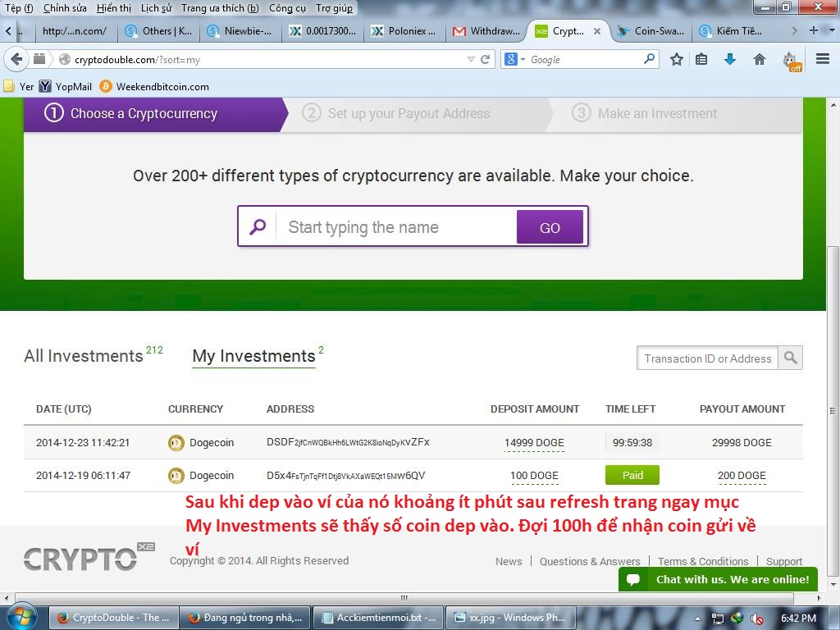Screen dimensions: 840x630
Task: Click the Start typing the name field
Action: click(x=396, y=227)
